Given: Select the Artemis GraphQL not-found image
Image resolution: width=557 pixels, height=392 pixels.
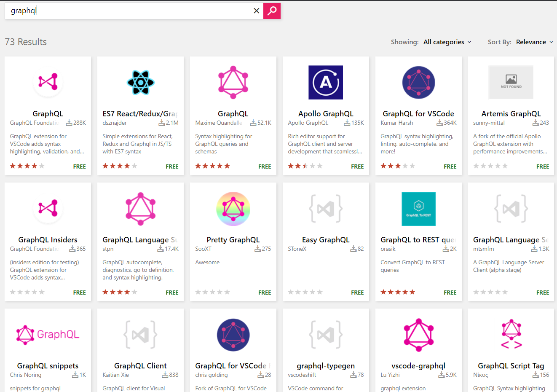Looking at the screenshot, I should coord(511,83).
